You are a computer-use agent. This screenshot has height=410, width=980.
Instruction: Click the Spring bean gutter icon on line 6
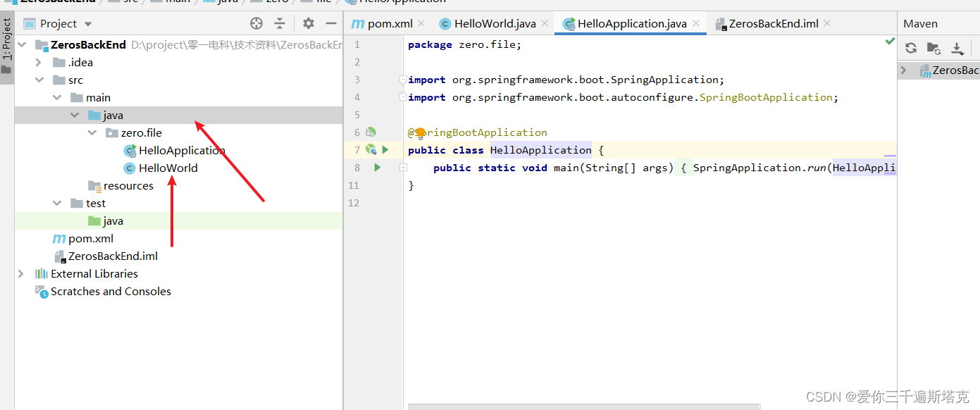(x=371, y=132)
